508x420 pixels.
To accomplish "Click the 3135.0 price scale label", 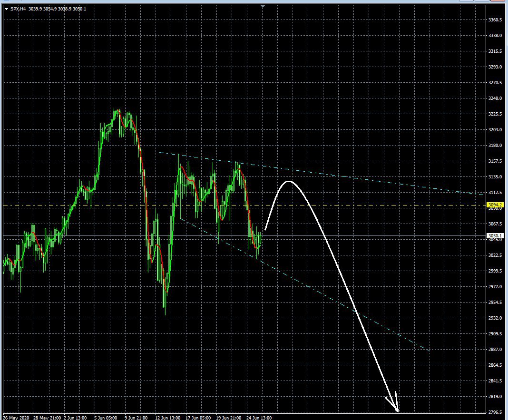I will pos(495,177).
